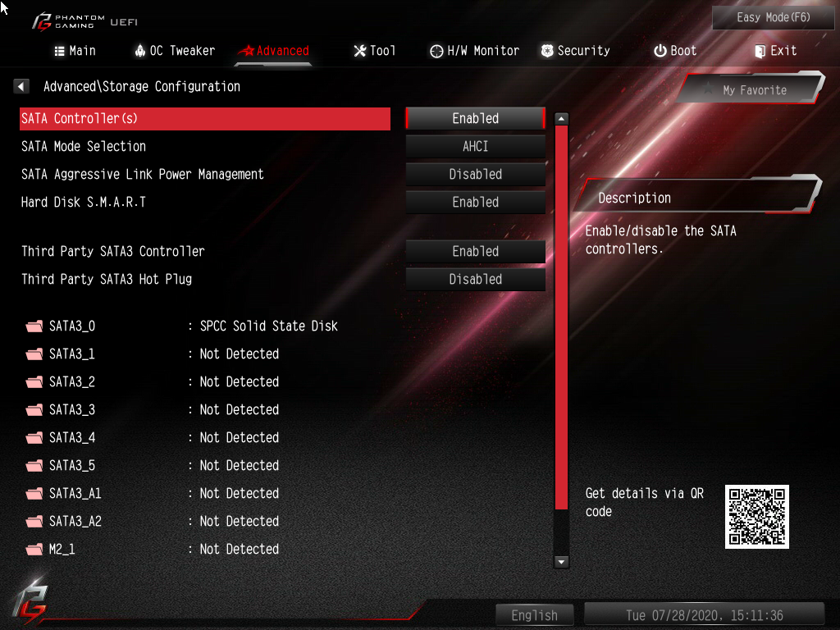Open SATA Aggressive Link Power Management dropdown
Viewport: 840px width, 630px height.
tap(475, 174)
